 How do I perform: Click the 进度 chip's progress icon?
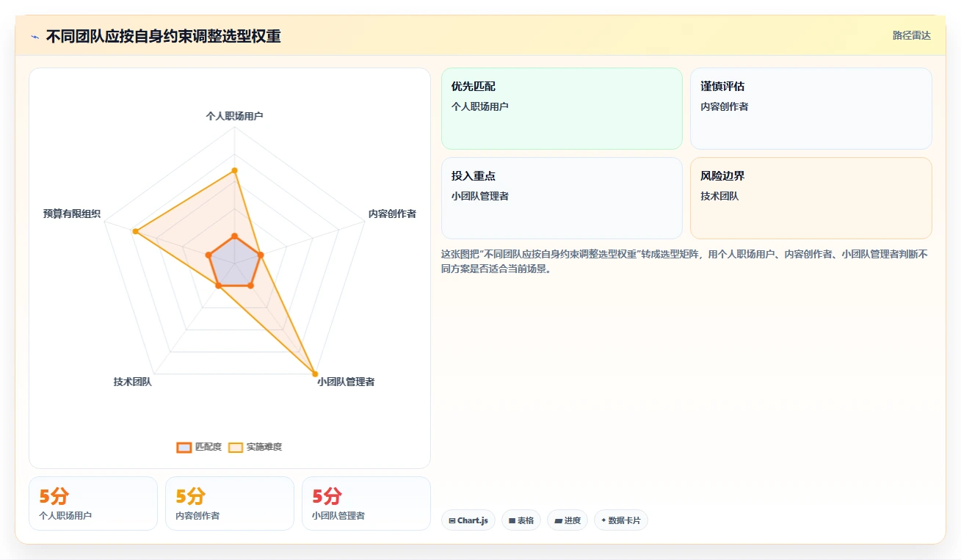point(558,520)
